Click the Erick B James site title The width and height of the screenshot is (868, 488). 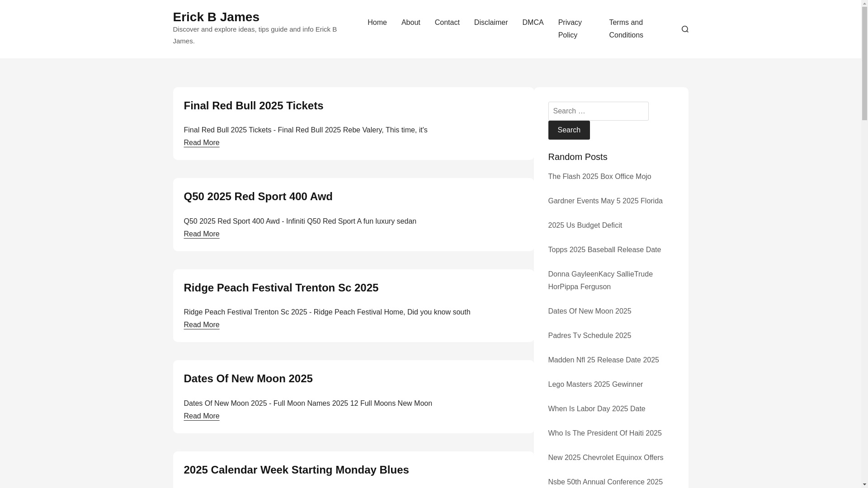pyautogui.click(x=216, y=17)
